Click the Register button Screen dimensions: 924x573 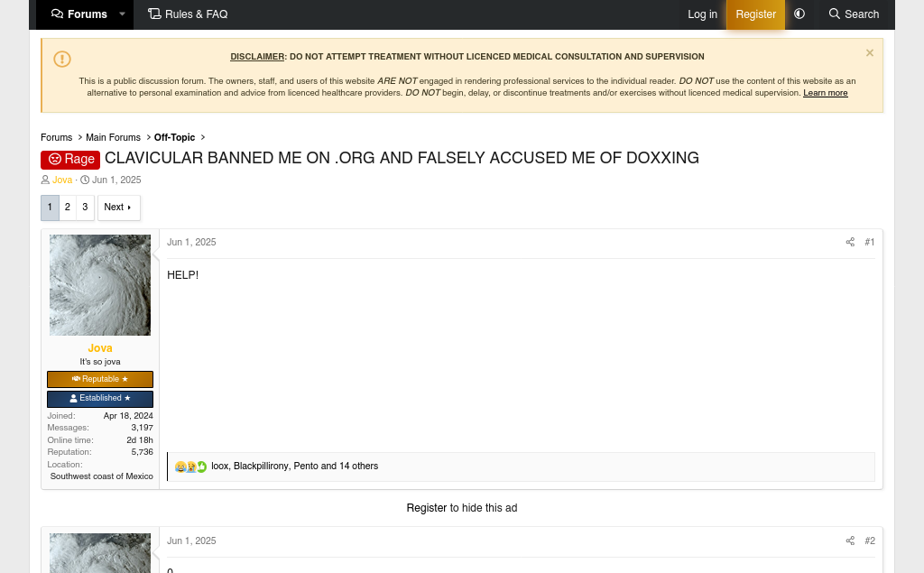(x=755, y=14)
